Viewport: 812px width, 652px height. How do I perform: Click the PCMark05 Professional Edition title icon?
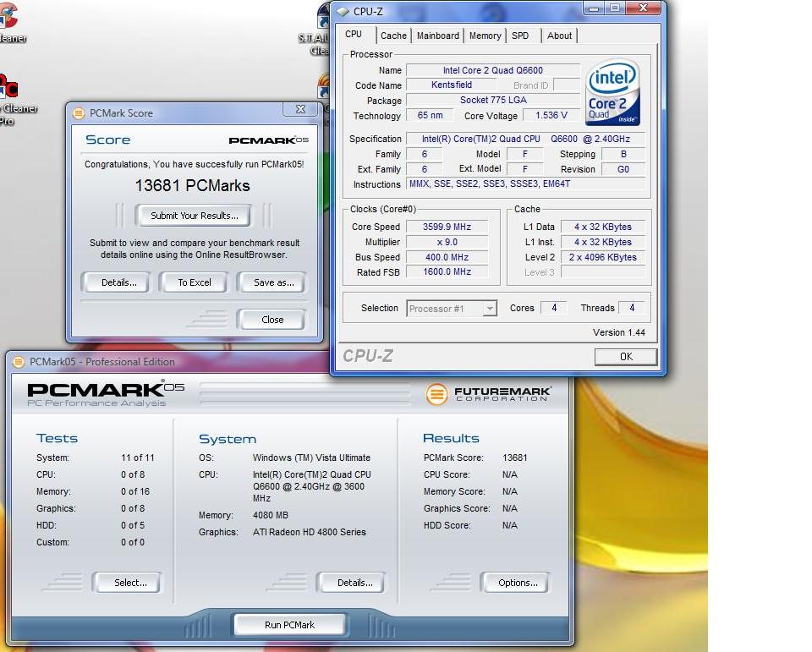point(18,362)
